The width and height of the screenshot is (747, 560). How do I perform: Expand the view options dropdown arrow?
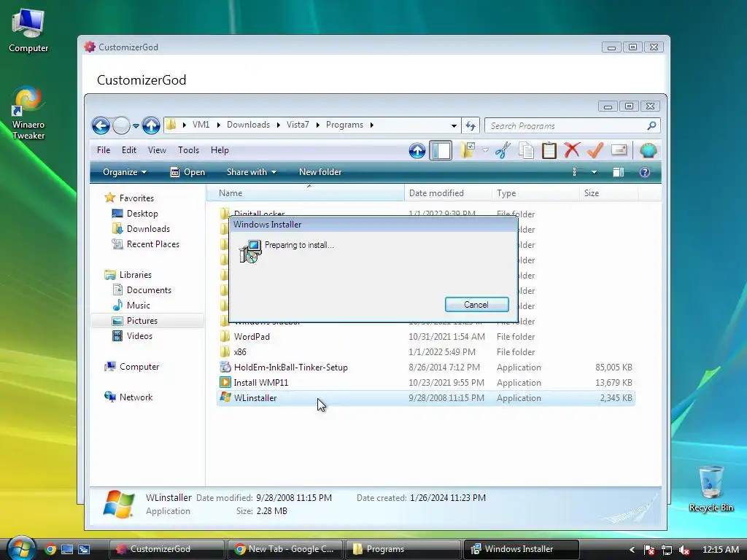[594, 172]
